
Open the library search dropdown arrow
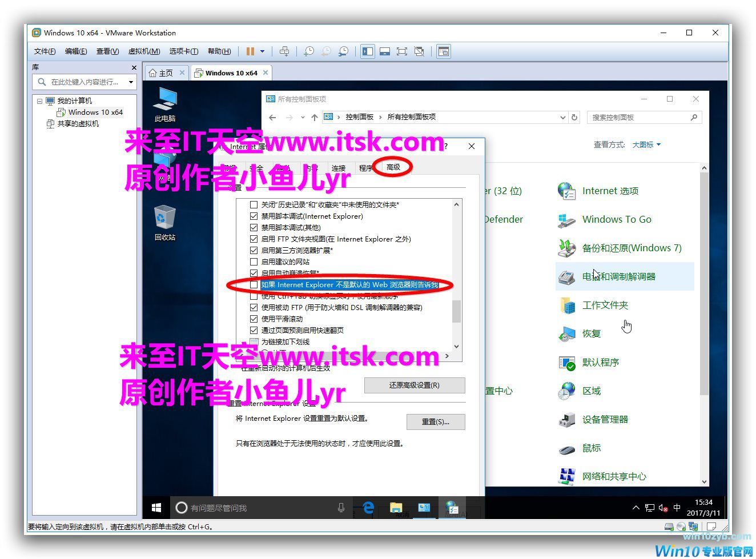coord(131,82)
